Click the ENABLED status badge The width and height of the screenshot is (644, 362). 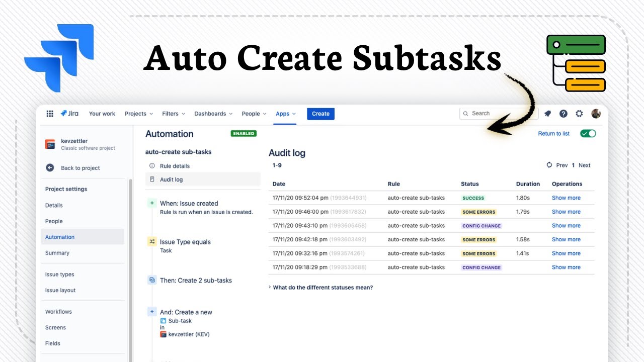(244, 134)
